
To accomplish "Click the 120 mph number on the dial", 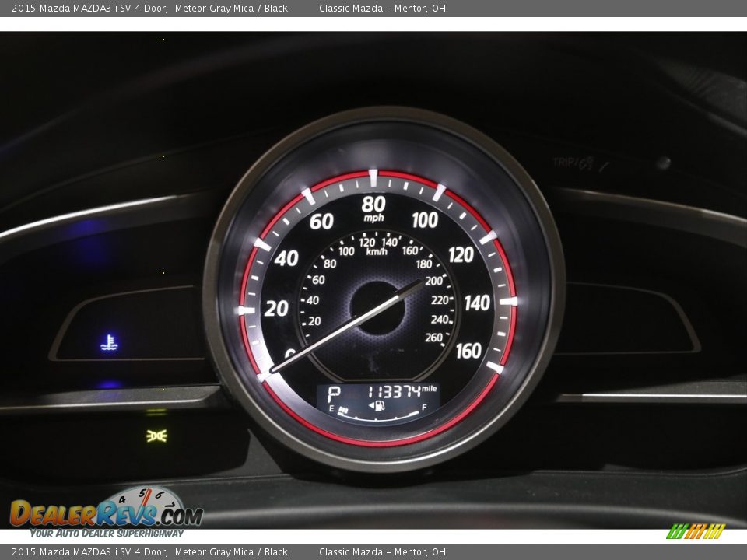I will tap(461, 255).
